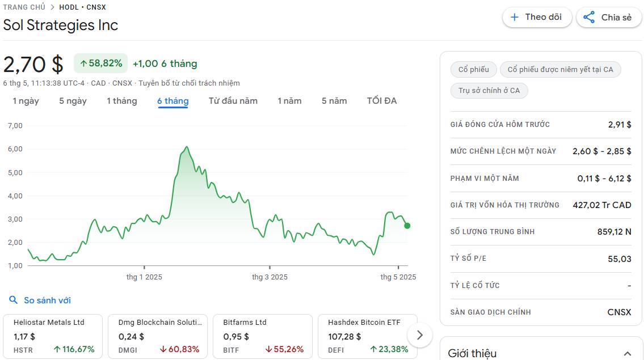Open Tuyên bố từ chối trách nhiệm link
644x360 pixels.
pos(189,83)
